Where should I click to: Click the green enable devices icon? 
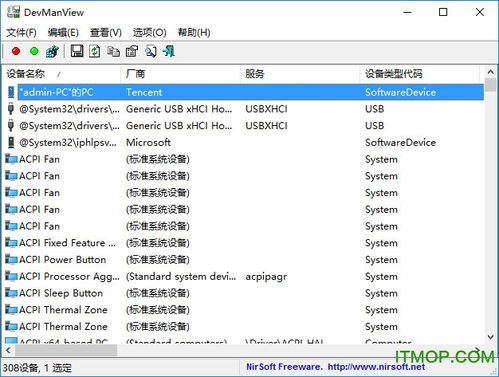click(34, 51)
